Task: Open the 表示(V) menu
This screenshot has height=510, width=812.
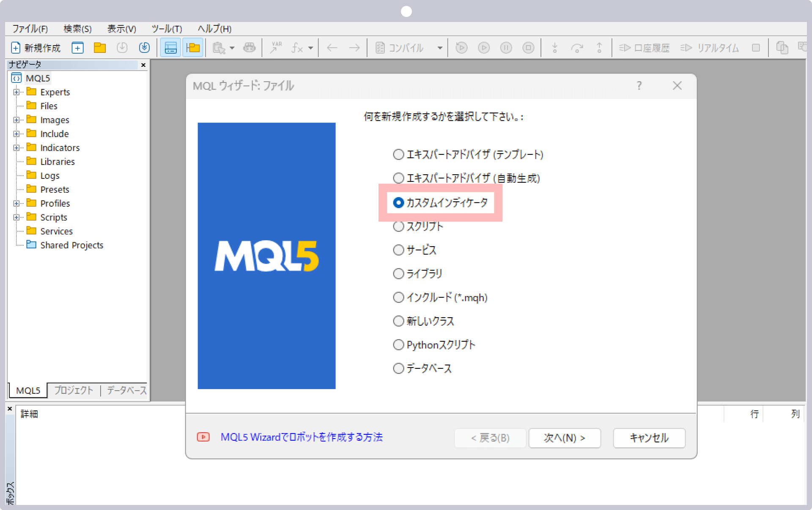Action: pos(121,29)
